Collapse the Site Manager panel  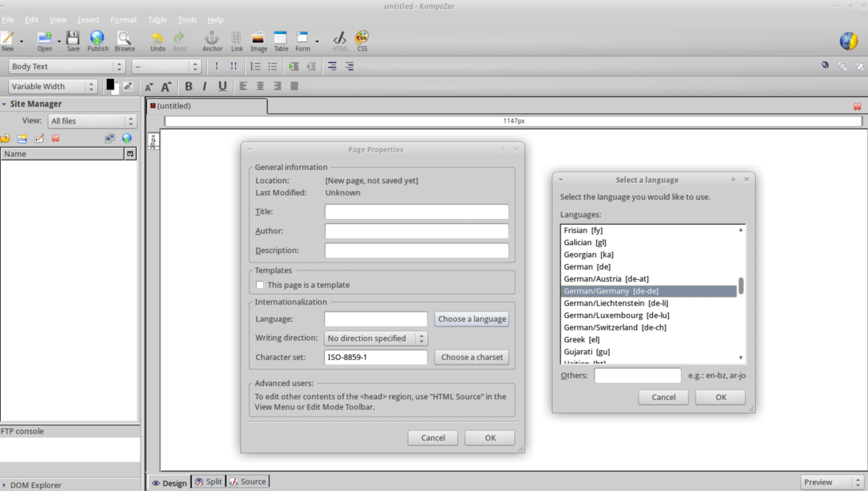click(4, 104)
